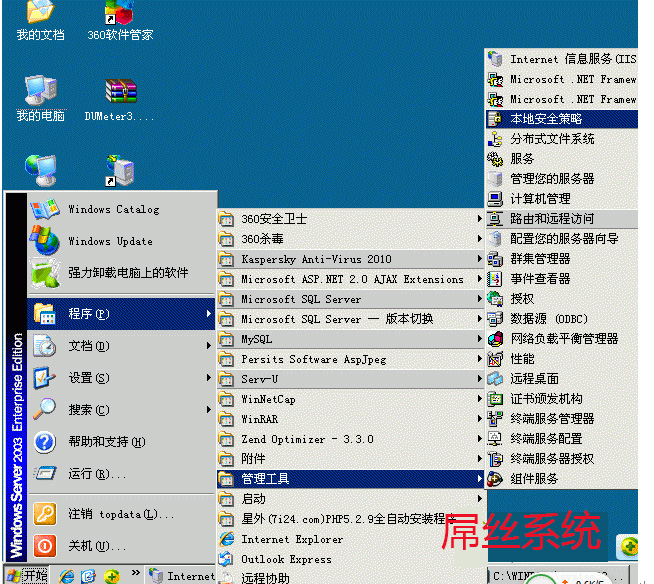The width and height of the screenshot is (654, 584).
Task: Select 终端服务器授权 entry
Action: pos(561,459)
